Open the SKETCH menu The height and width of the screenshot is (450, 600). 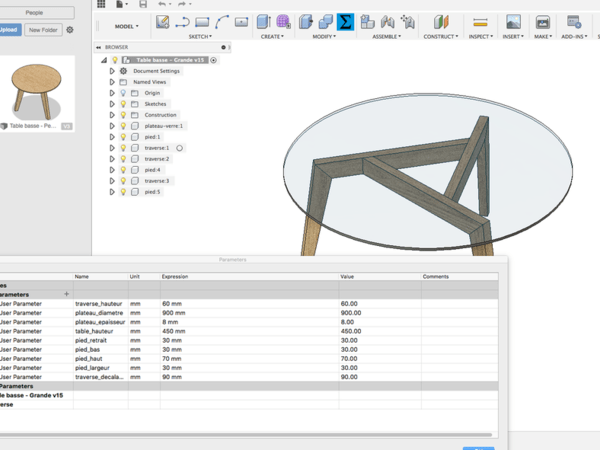pyautogui.click(x=200, y=36)
